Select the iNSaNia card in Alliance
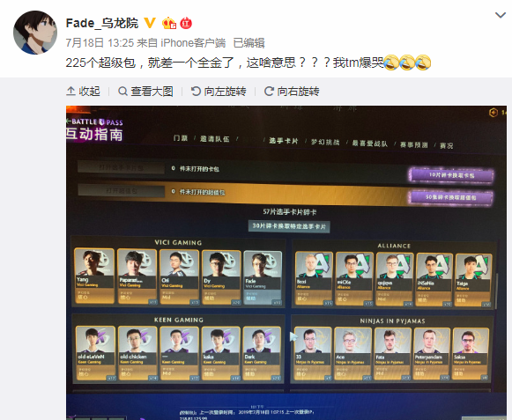 click(x=434, y=280)
